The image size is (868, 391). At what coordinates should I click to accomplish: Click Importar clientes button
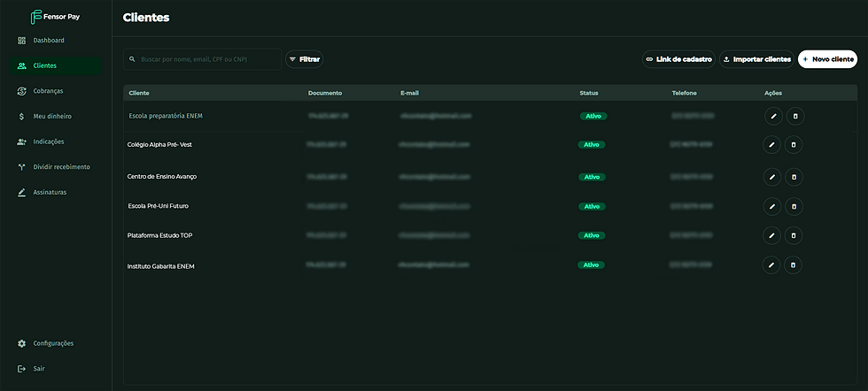pyautogui.click(x=756, y=59)
